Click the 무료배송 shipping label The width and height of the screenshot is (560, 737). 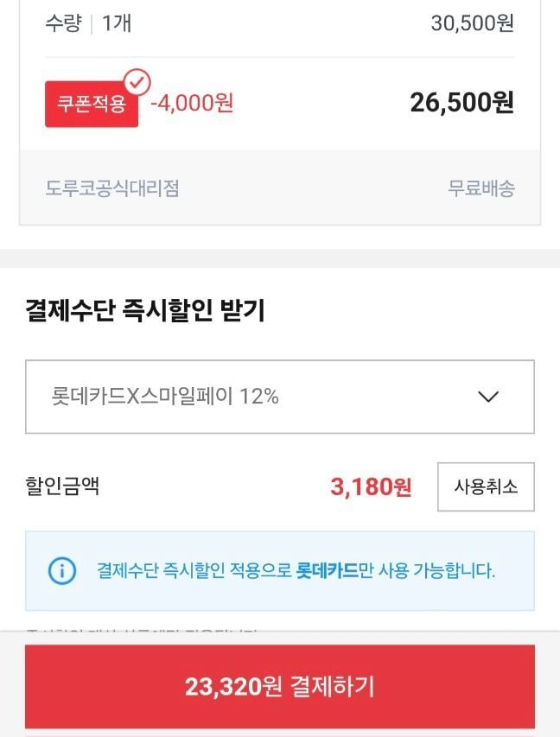(x=480, y=187)
